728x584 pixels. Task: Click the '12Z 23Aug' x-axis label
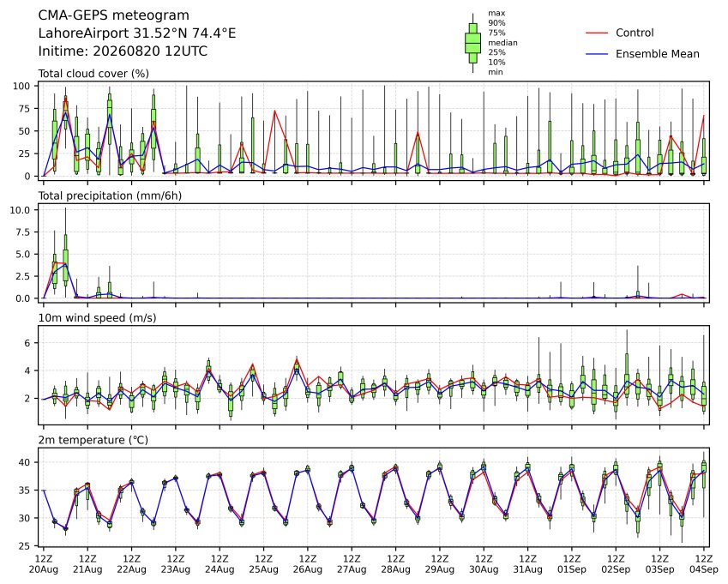(176, 564)
